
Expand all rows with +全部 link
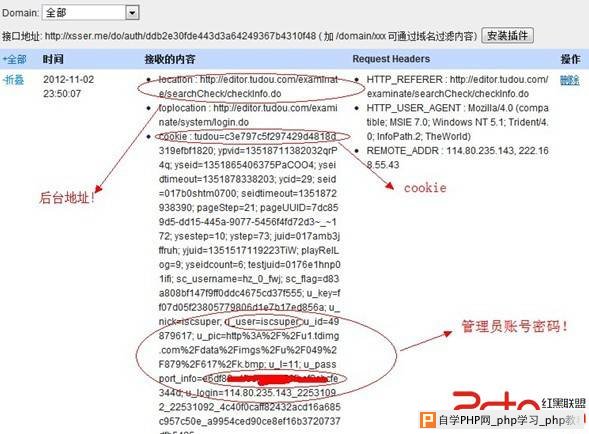14,59
